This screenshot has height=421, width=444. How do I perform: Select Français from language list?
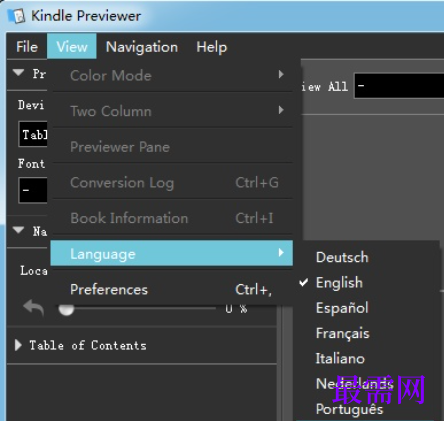point(342,333)
